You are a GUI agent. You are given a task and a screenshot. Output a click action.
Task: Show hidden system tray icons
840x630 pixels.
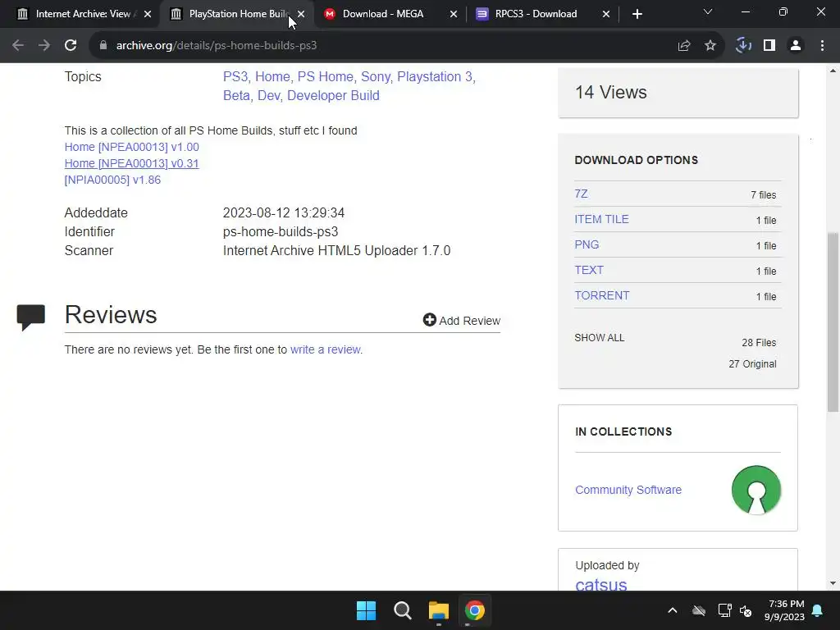(x=673, y=610)
